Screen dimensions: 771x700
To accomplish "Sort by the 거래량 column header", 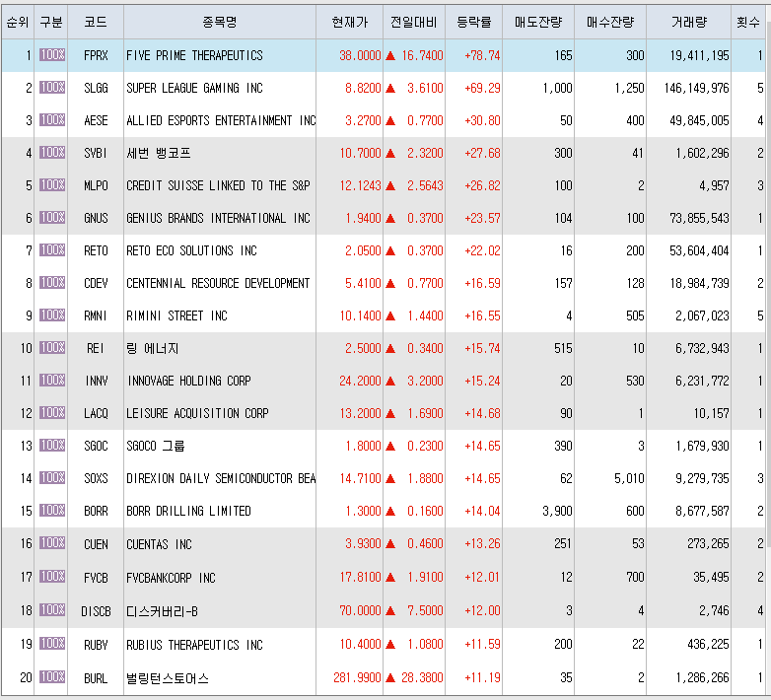I will coord(689,22).
